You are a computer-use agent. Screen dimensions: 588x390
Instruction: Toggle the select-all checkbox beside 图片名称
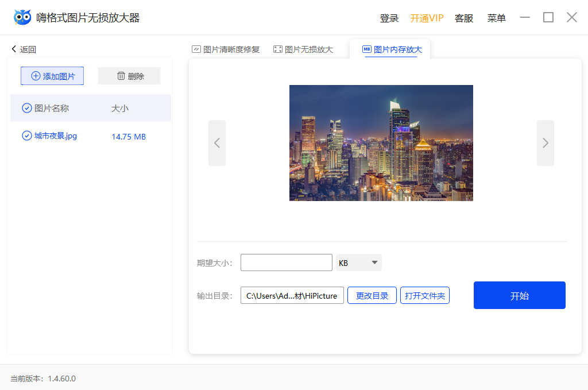tap(26, 108)
